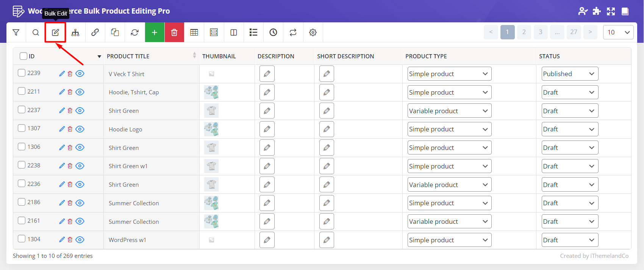The image size is (644, 270).
Task: Edit description of V Veck T Shirt
Action: 267,74
